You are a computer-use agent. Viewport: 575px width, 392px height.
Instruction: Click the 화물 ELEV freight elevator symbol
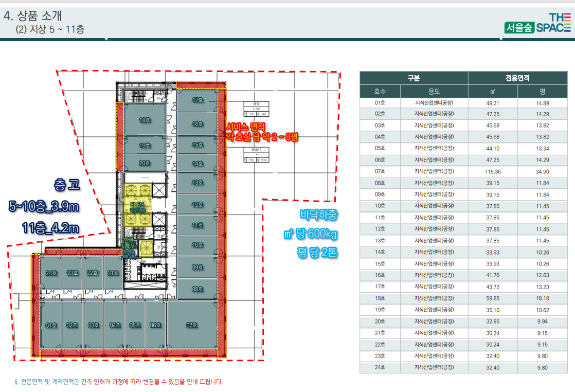click(x=146, y=248)
